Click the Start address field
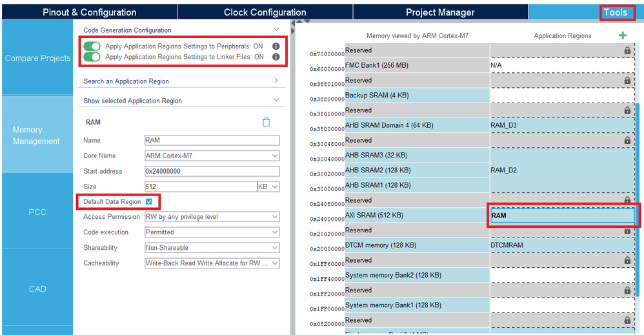The width and height of the screenshot is (644, 335). pyautogui.click(x=212, y=171)
